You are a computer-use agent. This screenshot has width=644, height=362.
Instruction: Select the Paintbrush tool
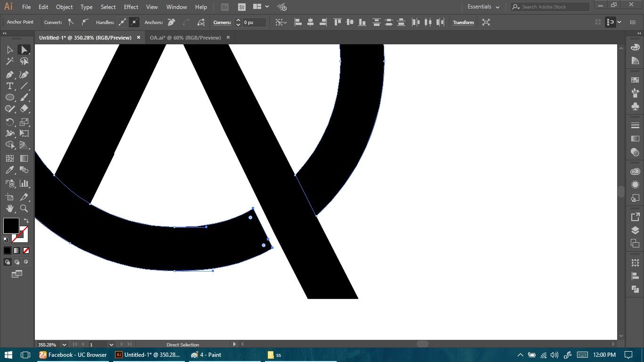(24, 98)
